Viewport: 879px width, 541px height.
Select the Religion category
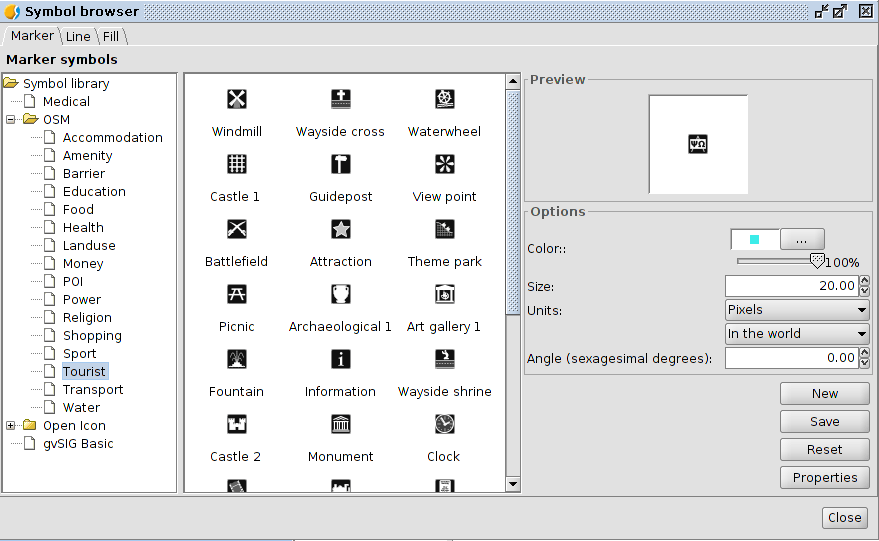click(87, 317)
